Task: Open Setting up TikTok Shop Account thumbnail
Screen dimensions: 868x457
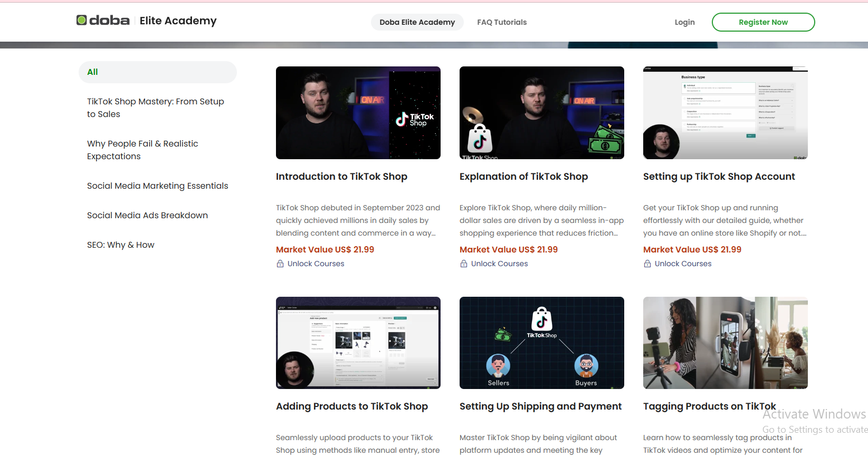Action: [726, 113]
